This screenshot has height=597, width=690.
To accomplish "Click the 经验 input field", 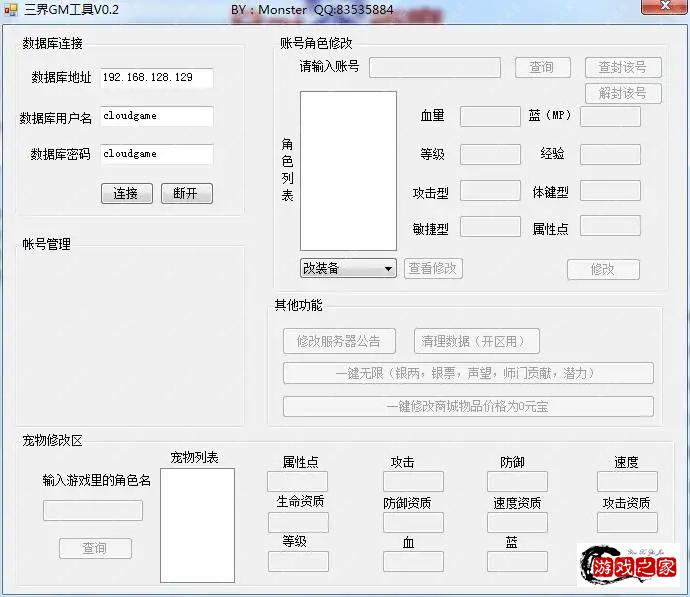I will (610, 154).
